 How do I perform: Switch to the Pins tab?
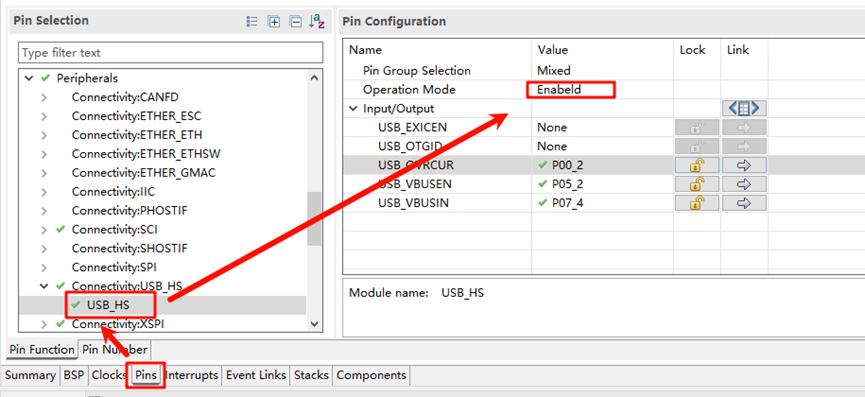point(146,375)
